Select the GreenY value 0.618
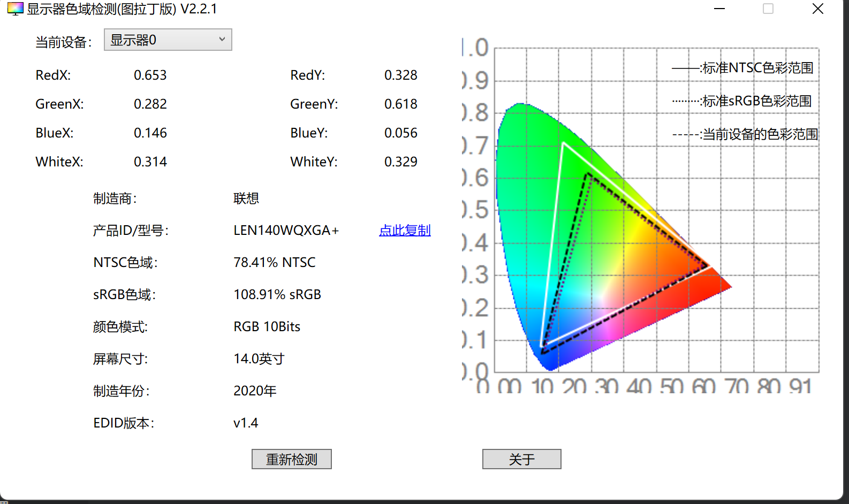 tap(401, 104)
